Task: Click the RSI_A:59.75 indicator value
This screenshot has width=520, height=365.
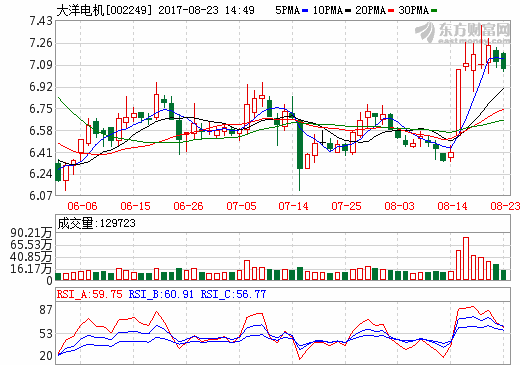Action: [x=90, y=294]
